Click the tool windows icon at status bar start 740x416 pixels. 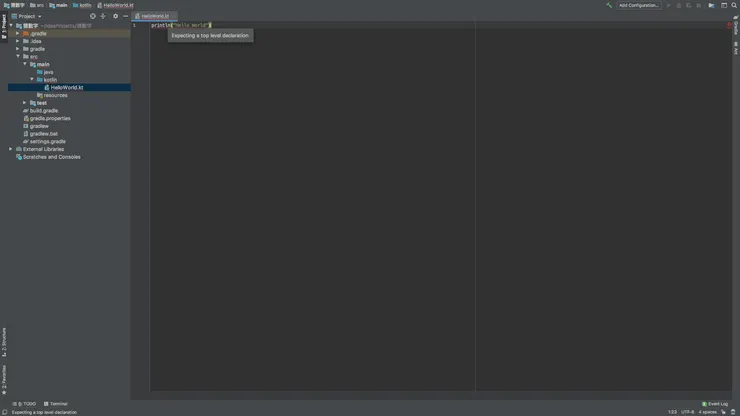[x=4, y=412]
